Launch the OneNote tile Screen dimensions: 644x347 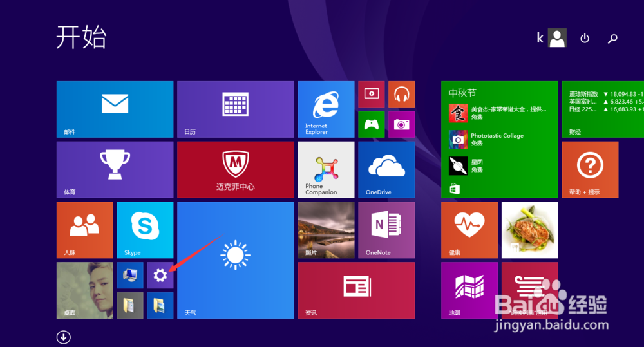386,230
